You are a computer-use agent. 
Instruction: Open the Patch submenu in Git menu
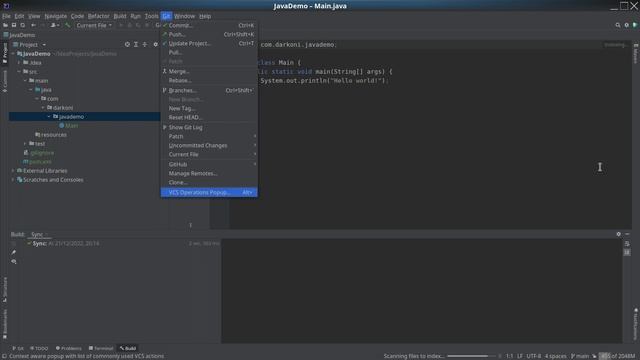(x=209, y=136)
